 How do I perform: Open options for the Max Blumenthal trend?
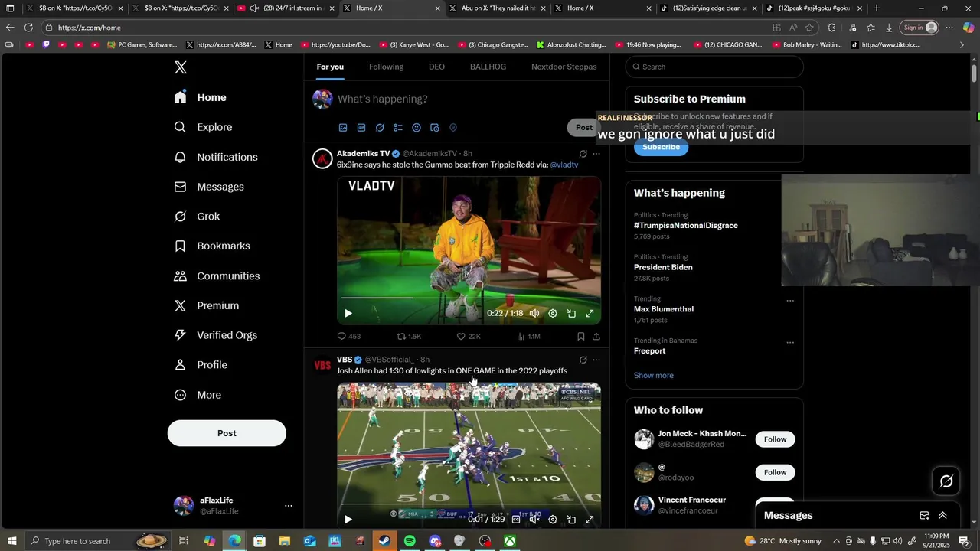tap(790, 301)
